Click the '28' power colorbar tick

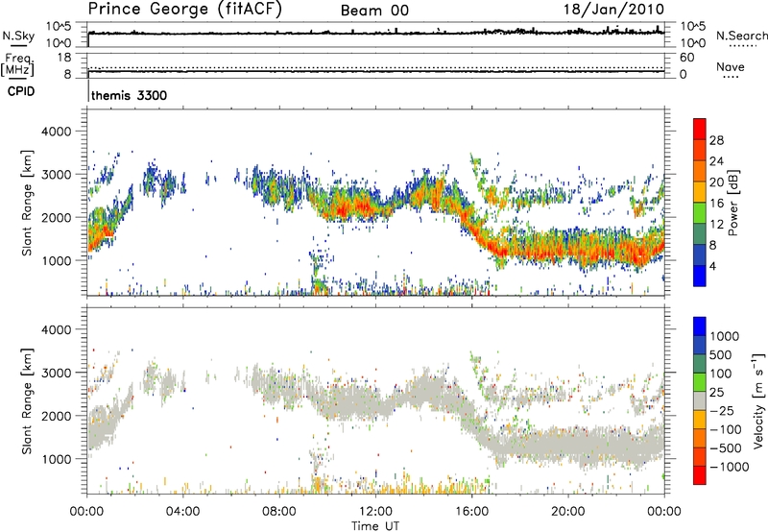point(716,140)
